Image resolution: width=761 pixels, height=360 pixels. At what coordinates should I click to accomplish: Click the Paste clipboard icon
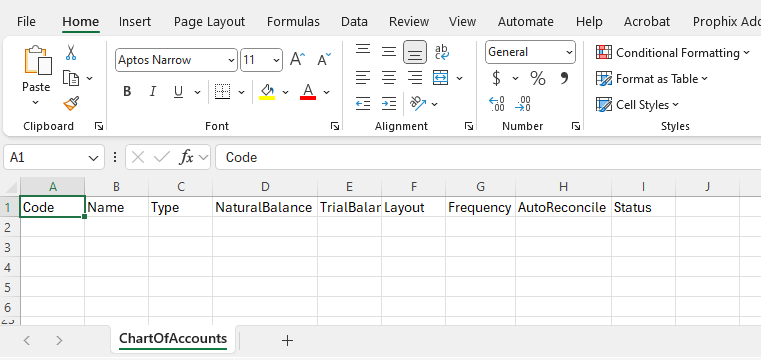38,61
